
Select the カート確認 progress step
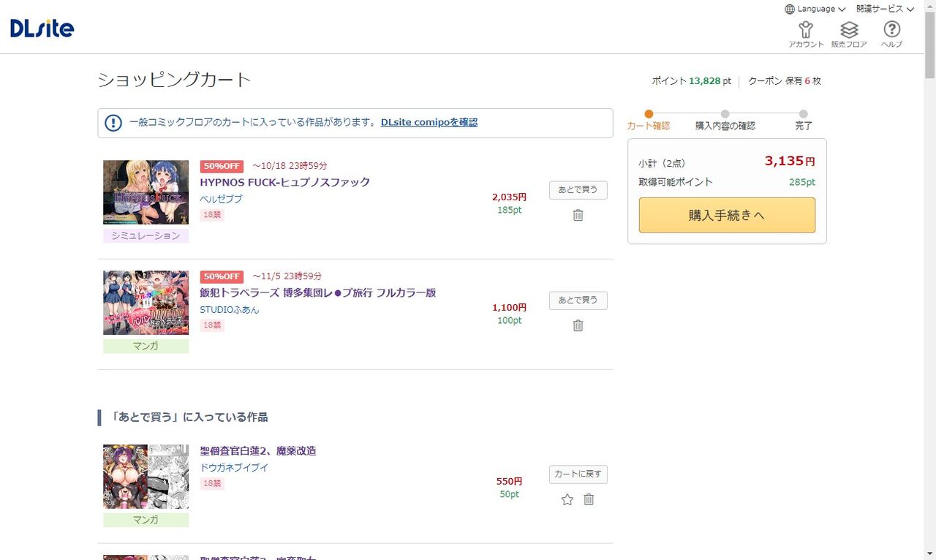pos(648,121)
